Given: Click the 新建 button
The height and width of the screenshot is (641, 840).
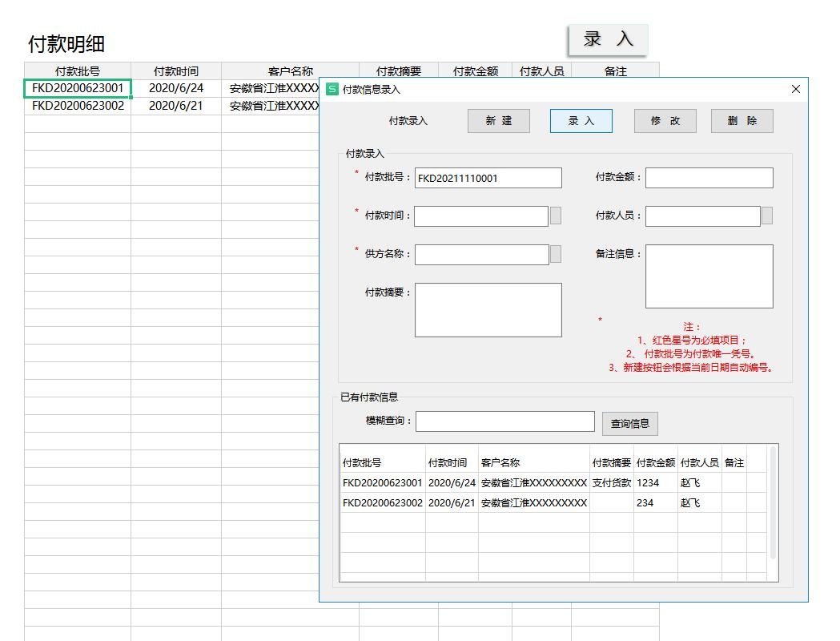Looking at the screenshot, I should click(498, 121).
